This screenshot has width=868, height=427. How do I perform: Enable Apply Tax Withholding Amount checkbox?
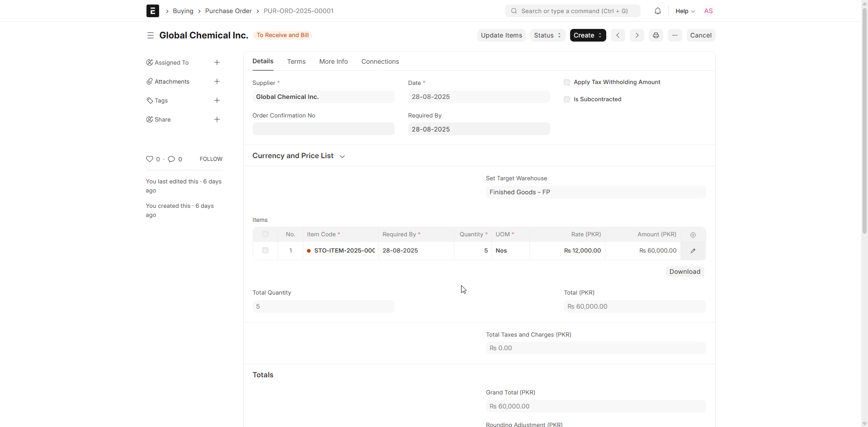click(x=567, y=82)
